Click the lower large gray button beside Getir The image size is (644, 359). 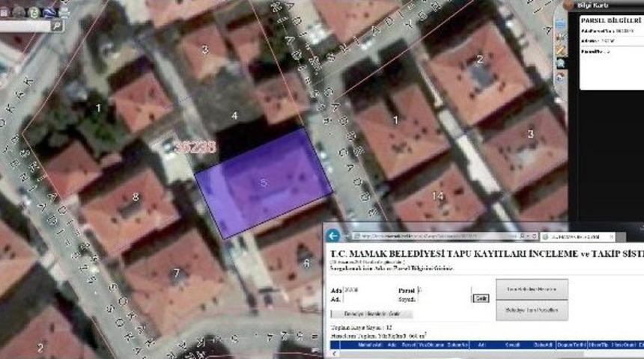pos(532,310)
